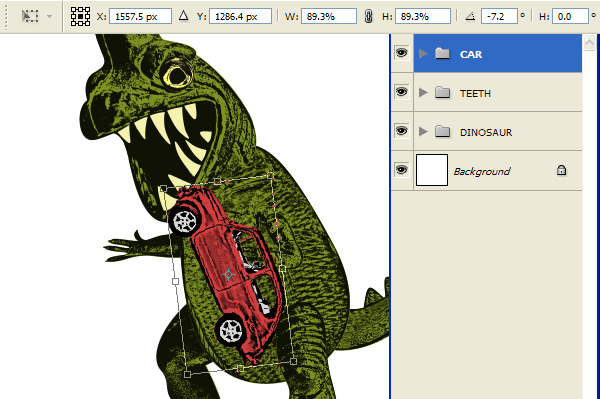Select the Background layer name
600x399 pixels.
coord(482,171)
